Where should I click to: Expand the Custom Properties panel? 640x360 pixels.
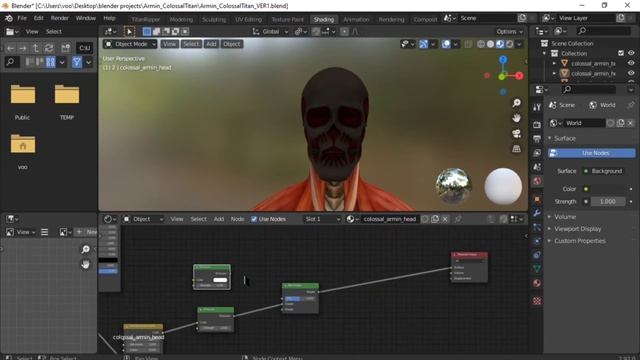coord(580,241)
